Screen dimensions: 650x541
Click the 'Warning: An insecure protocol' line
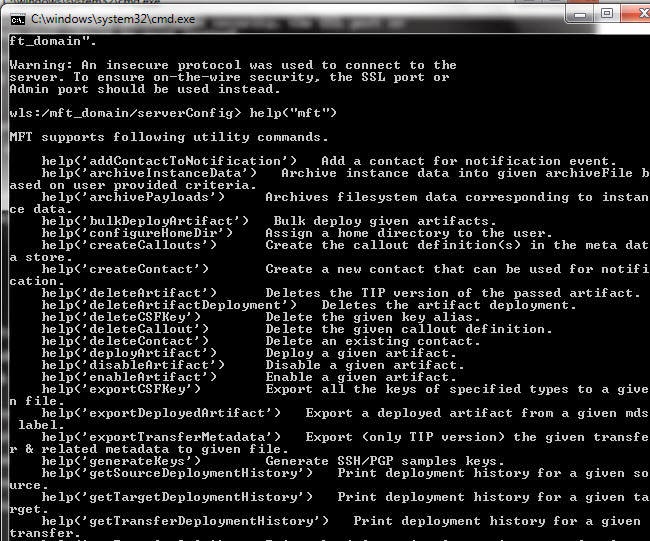(x=233, y=65)
